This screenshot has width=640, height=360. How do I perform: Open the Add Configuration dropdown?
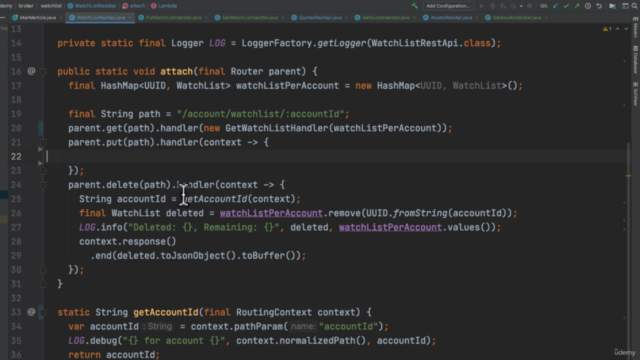click(448, 6)
